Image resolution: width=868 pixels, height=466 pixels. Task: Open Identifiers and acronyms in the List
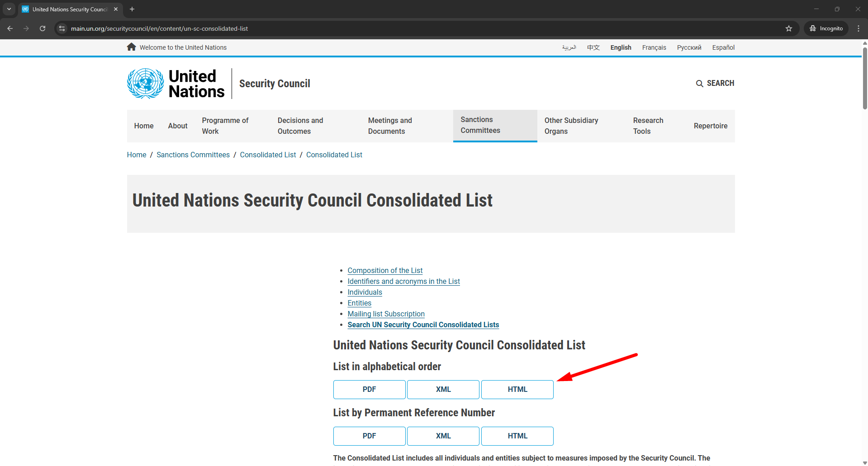[x=403, y=282]
